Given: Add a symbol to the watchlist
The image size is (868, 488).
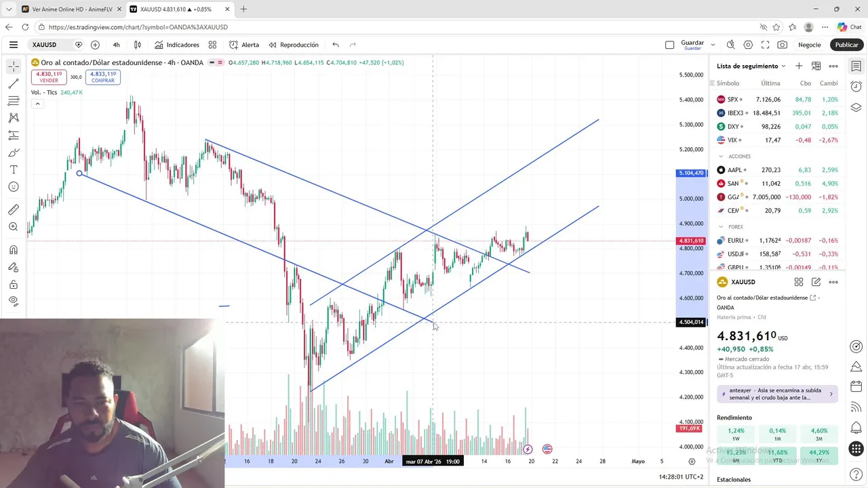Looking at the screenshot, I should [799, 66].
